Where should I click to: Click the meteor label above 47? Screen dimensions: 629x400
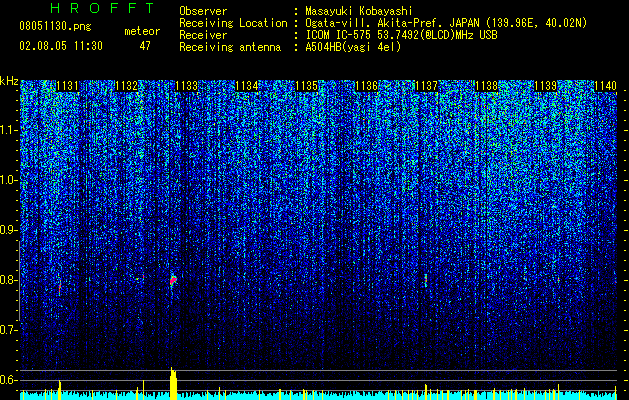pos(142,31)
